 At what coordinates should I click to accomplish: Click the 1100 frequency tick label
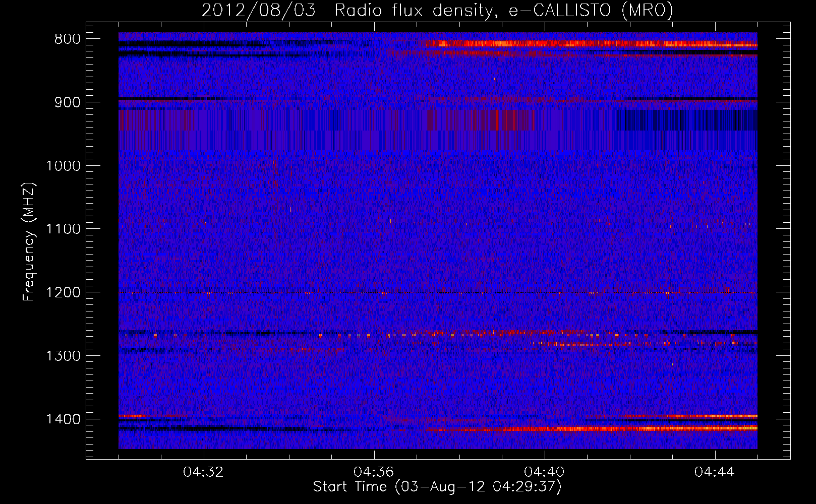63,229
